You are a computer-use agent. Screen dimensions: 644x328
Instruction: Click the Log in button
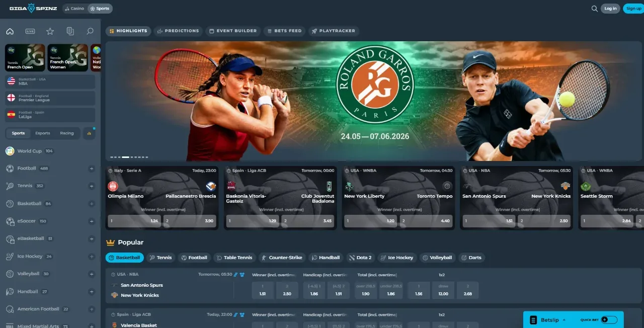(x=610, y=9)
